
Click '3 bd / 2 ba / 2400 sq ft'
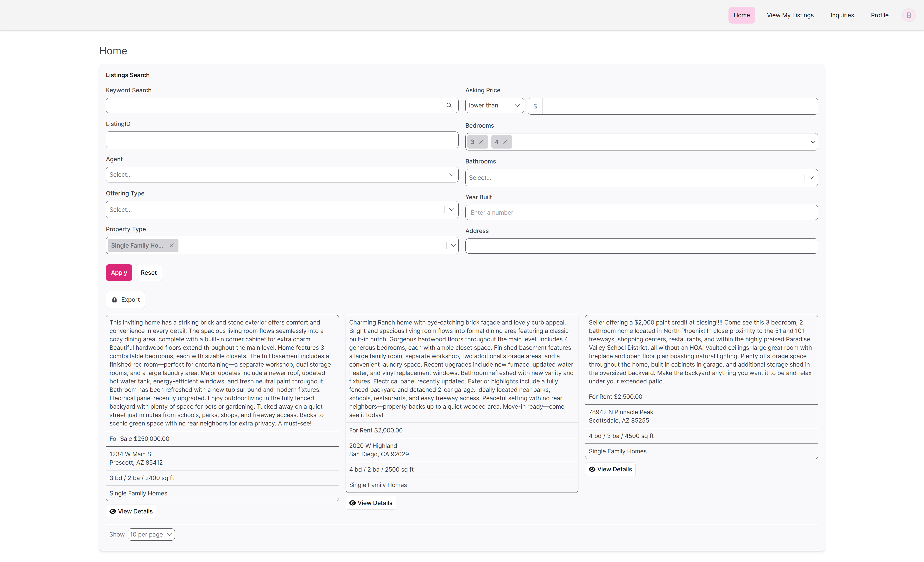click(x=142, y=478)
